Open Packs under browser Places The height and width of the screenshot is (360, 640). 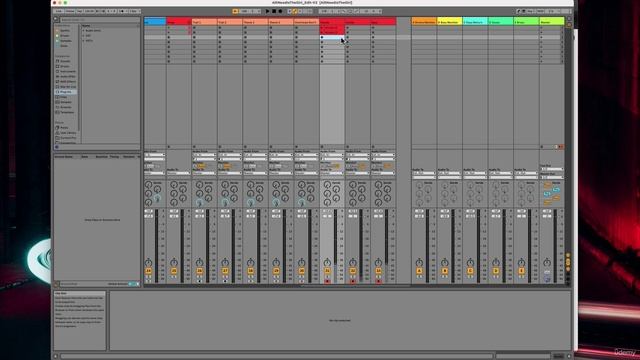64,128
